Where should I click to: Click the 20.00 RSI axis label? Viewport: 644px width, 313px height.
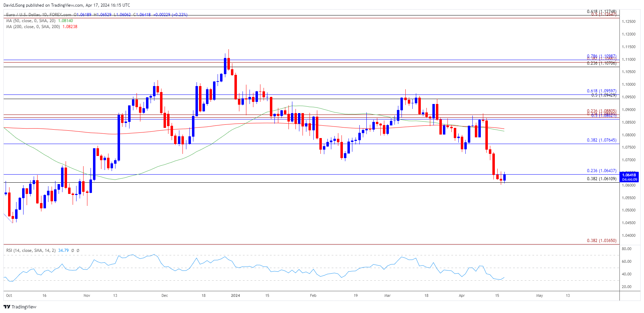click(x=626, y=287)
